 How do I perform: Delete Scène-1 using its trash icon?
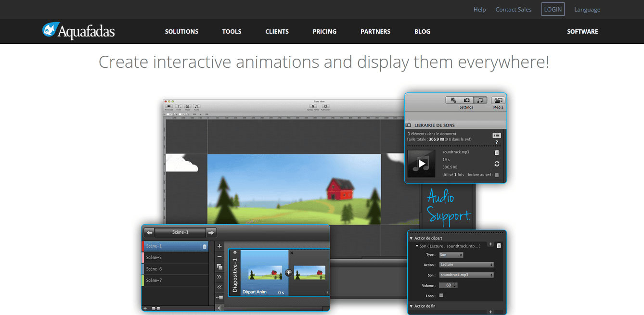(x=205, y=246)
